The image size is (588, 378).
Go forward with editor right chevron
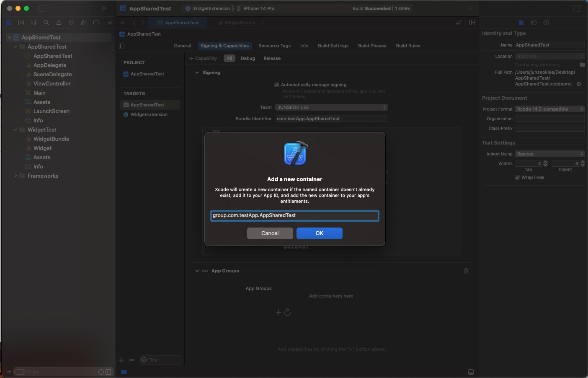[142, 23]
